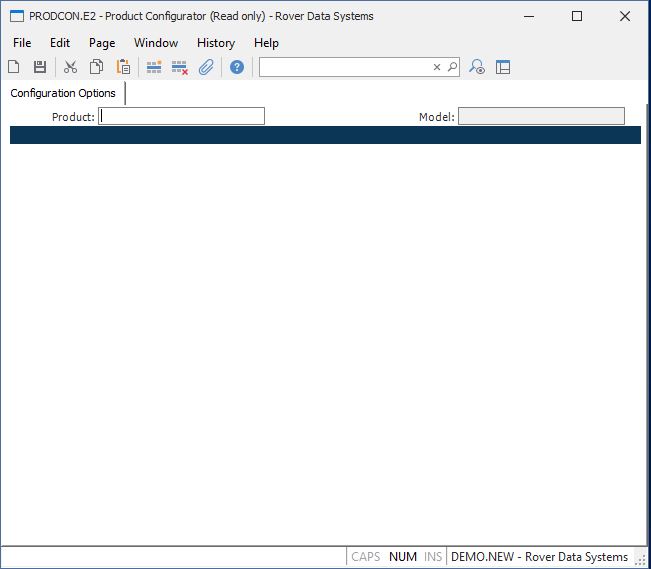Open the Edit menu

pyautogui.click(x=60, y=43)
